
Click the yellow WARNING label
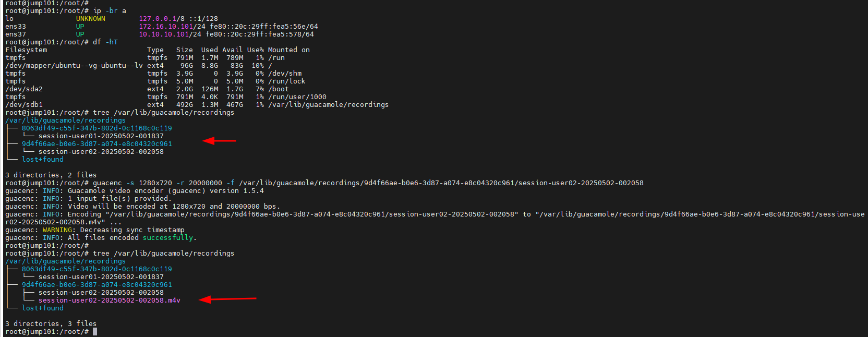point(57,230)
